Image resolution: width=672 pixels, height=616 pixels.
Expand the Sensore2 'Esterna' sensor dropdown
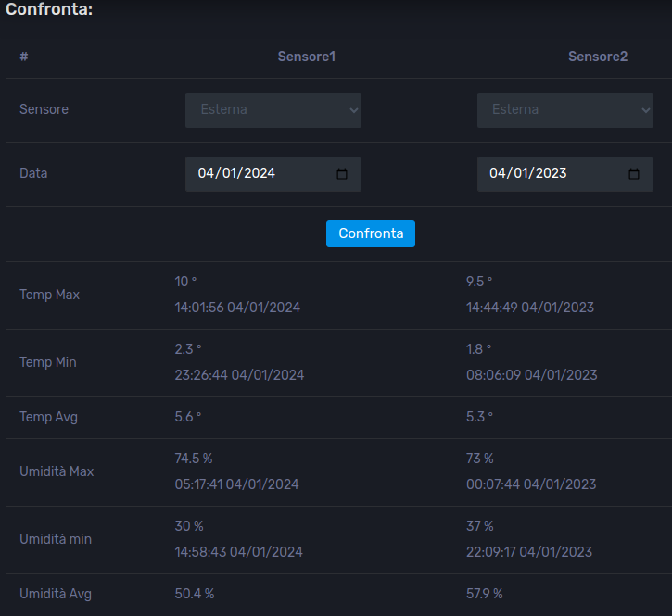point(564,109)
